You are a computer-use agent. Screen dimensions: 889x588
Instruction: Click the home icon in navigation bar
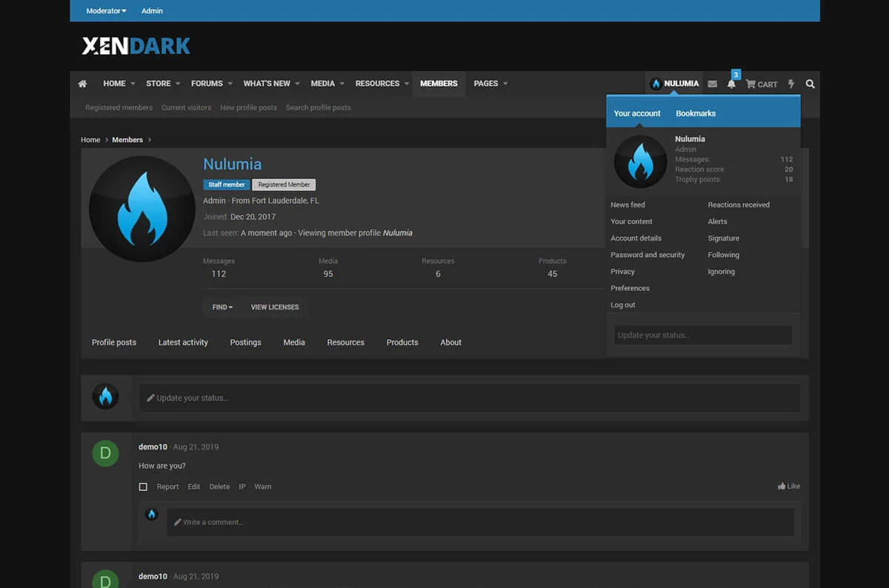pyautogui.click(x=82, y=84)
